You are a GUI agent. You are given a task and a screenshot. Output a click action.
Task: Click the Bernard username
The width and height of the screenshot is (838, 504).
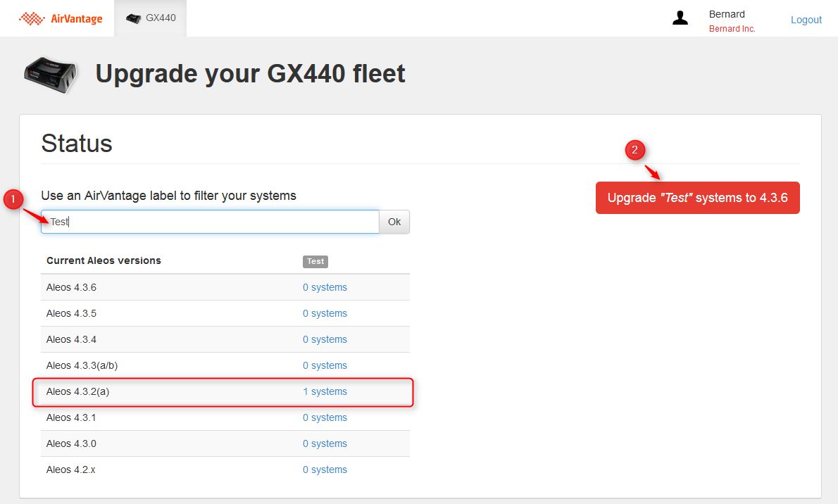tap(727, 14)
